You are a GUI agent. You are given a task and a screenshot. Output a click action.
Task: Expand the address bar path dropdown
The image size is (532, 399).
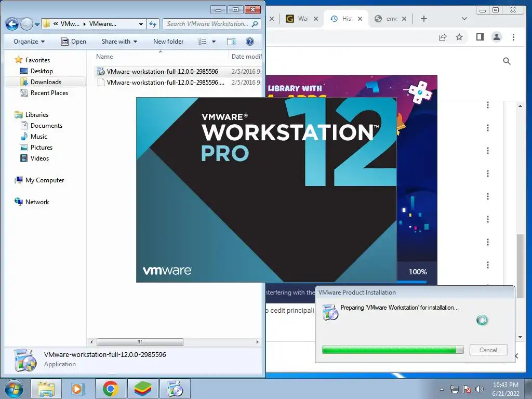[141, 24]
